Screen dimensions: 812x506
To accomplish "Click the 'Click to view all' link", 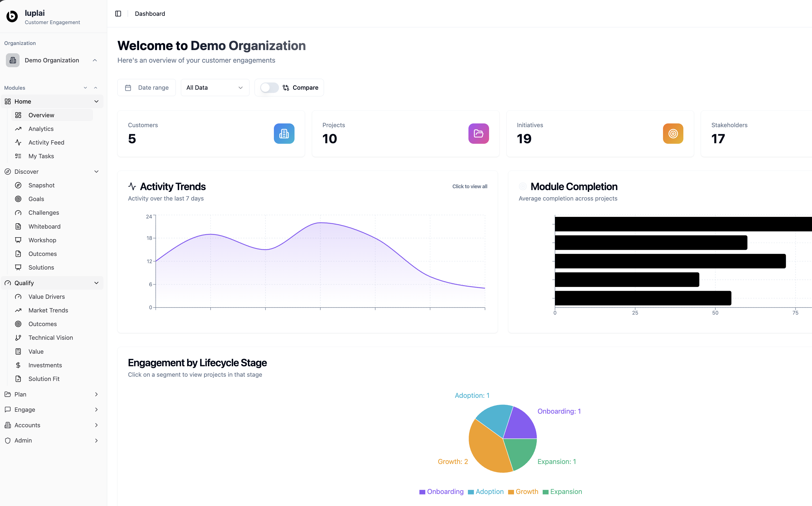I will click(470, 186).
